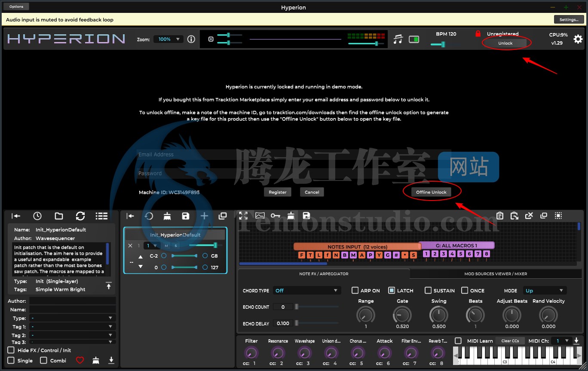The image size is (588, 371).
Task: Switch to NOTE FX / ARPEGGIATOR tab
Action: (324, 274)
